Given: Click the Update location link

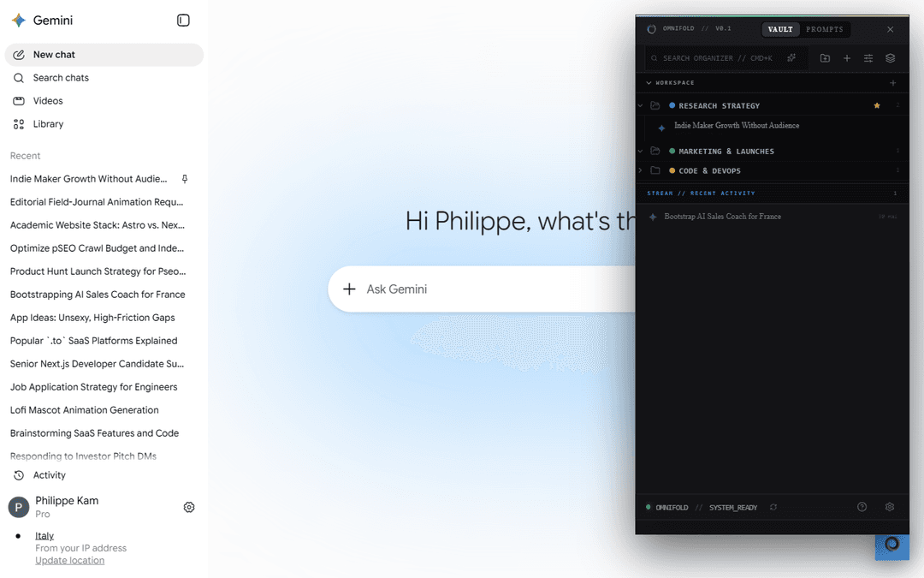Looking at the screenshot, I should 69,560.
